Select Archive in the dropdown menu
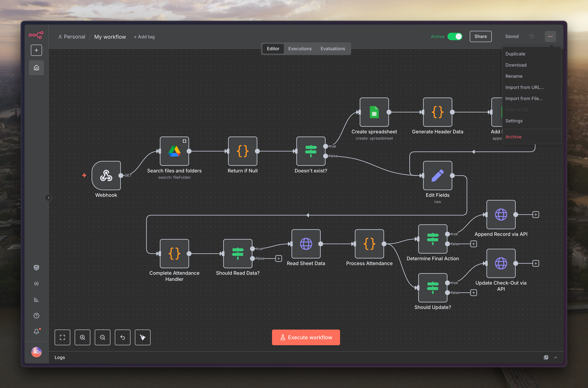Screen dimensions: 588x388 click(513, 137)
